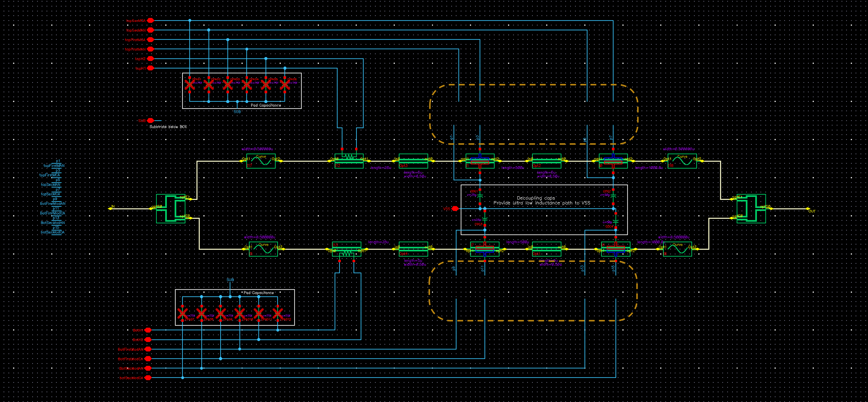868x402 pixels.
Task: Select the BotH1 pin symbol
Action: click(x=148, y=330)
